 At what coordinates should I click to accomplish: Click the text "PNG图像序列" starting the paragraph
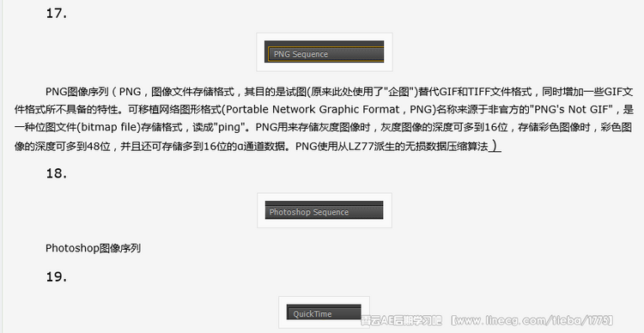[x=77, y=91]
